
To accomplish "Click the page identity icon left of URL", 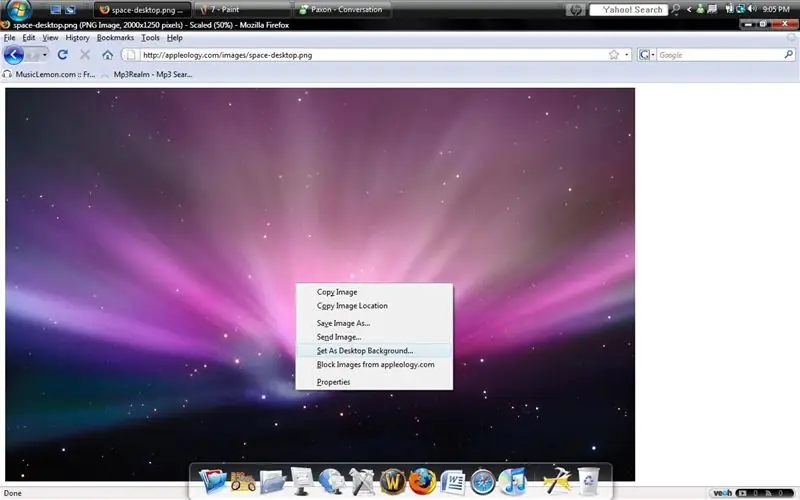I will click(131, 55).
